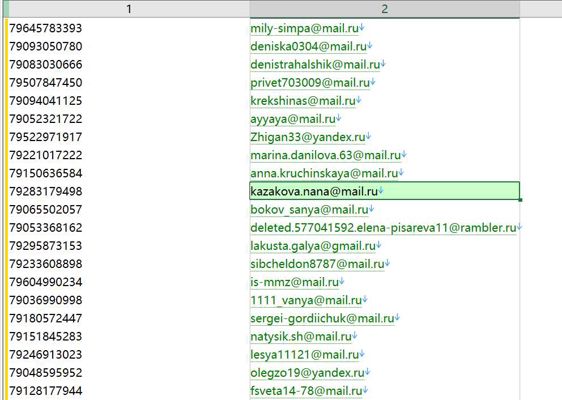562x400 pixels.
Task: Click sibcheldon8787@mail.ru link
Action: 317,264
